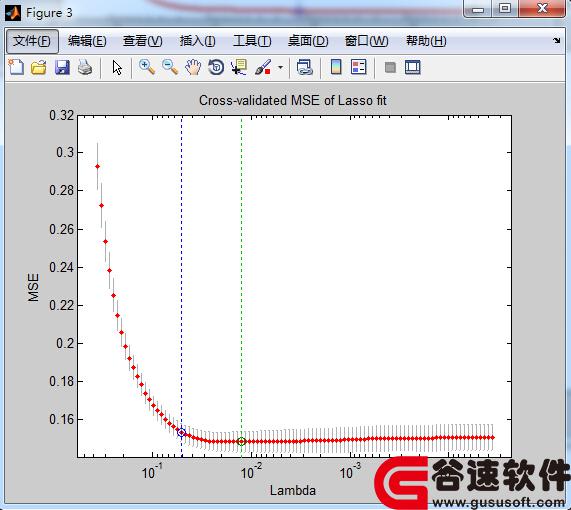This screenshot has width=571, height=510.
Task: Select the Data Cursor tool
Action: coord(239,67)
